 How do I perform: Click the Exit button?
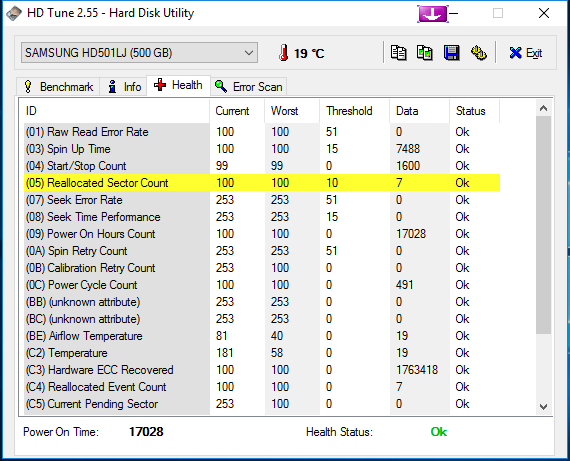[526, 53]
